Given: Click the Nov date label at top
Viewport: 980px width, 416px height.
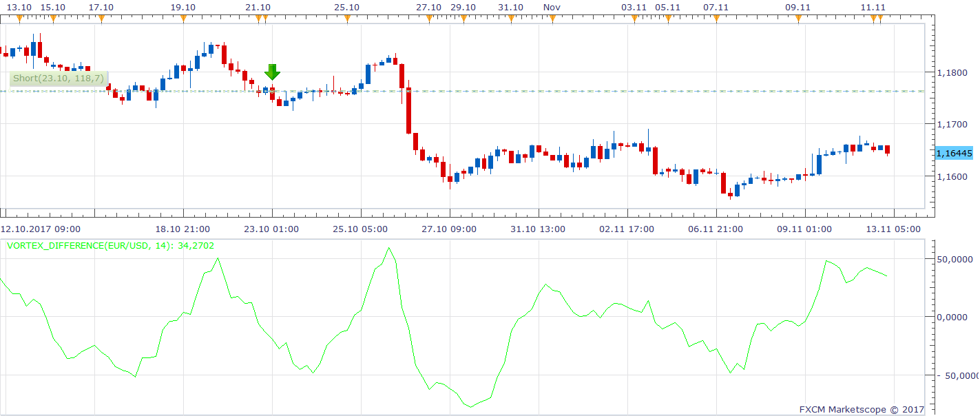Looking at the screenshot, I should (x=552, y=7).
